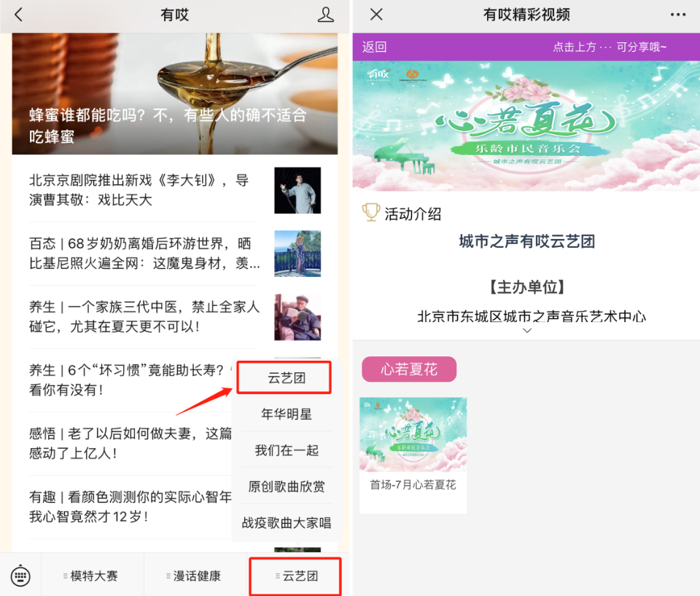This screenshot has width=700, height=596.
Task: Close the 有哎精彩视频 page with X
Action: [376, 15]
